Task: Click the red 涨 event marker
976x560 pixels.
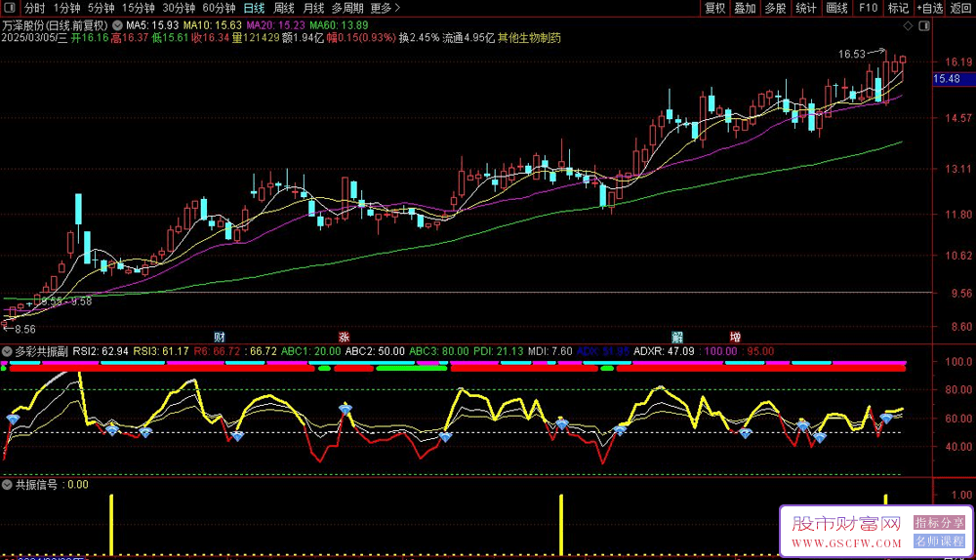Action: pyautogui.click(x=344, y=337)
